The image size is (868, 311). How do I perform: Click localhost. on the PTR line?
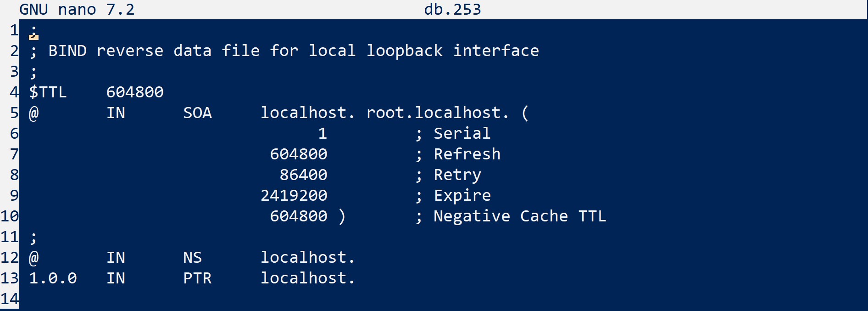(x=307, y=278)
